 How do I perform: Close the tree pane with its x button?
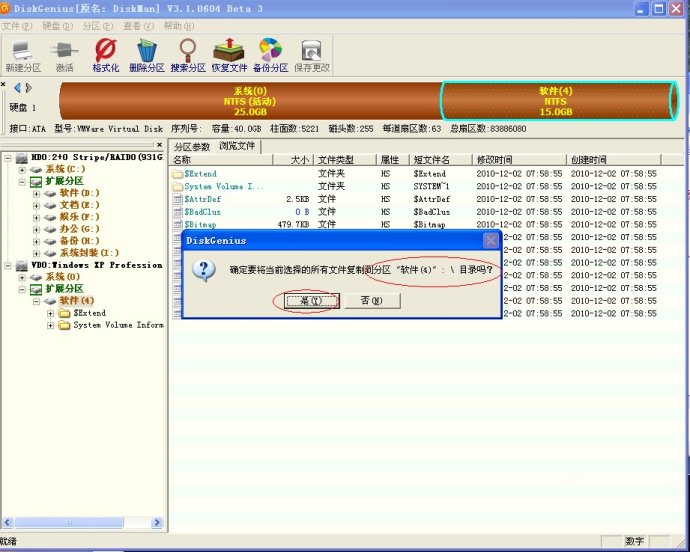coord(159,144)
